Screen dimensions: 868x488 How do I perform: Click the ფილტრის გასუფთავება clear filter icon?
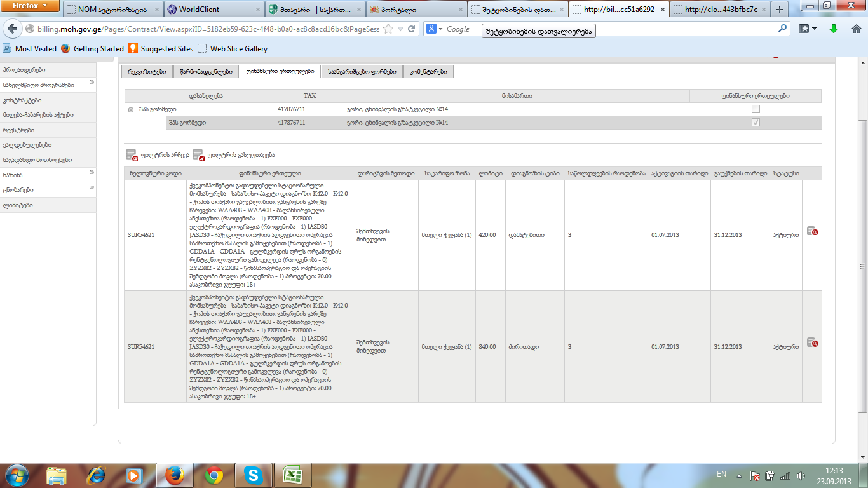coord(198,154)
